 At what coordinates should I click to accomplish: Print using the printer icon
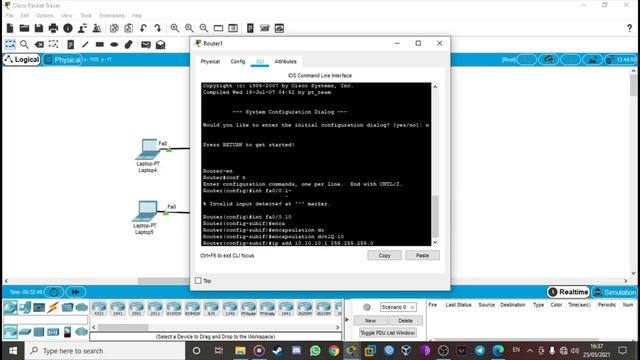[53, 28]
